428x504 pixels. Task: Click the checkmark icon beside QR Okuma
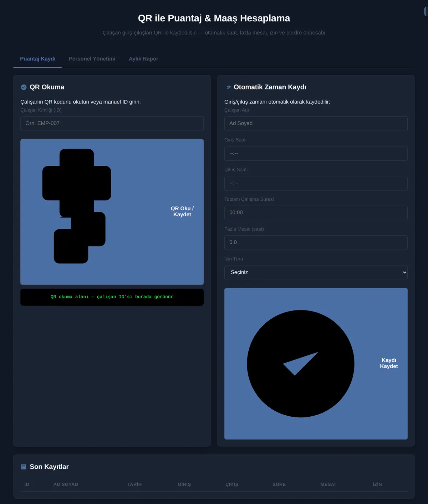24,87
